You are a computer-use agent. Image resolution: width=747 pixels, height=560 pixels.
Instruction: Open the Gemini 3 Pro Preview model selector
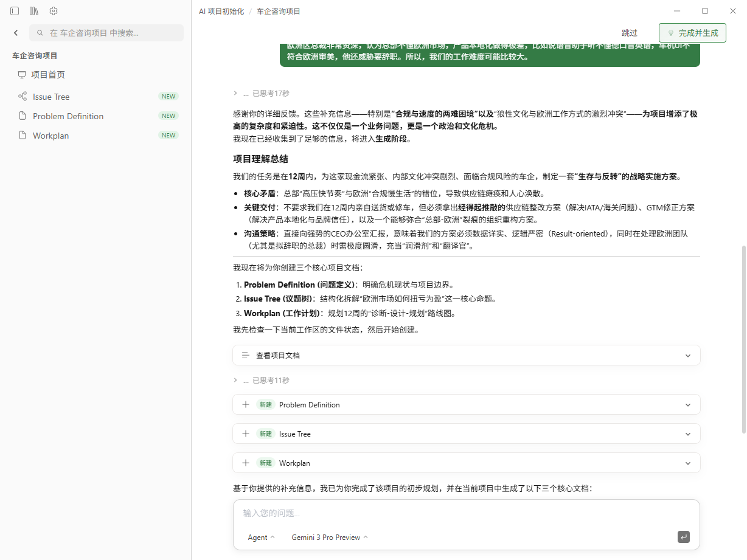(x=328, y=537)
